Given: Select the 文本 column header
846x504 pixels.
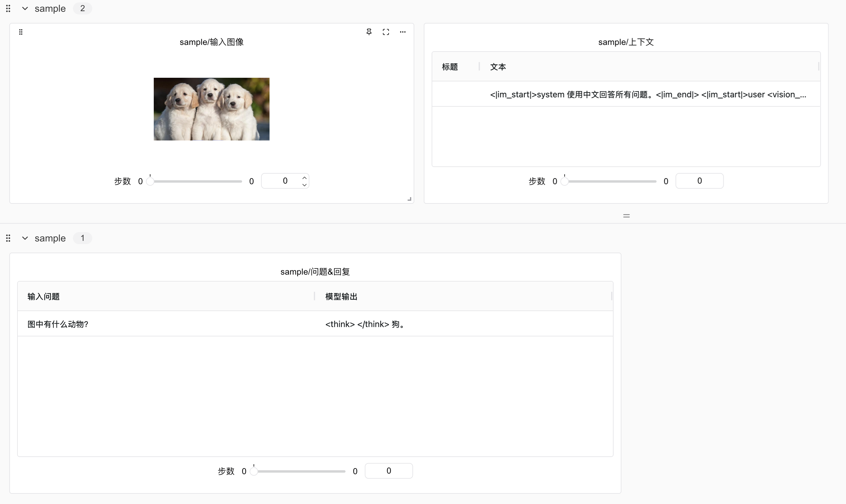Looking at the screenshot, I should coord(497,67).
